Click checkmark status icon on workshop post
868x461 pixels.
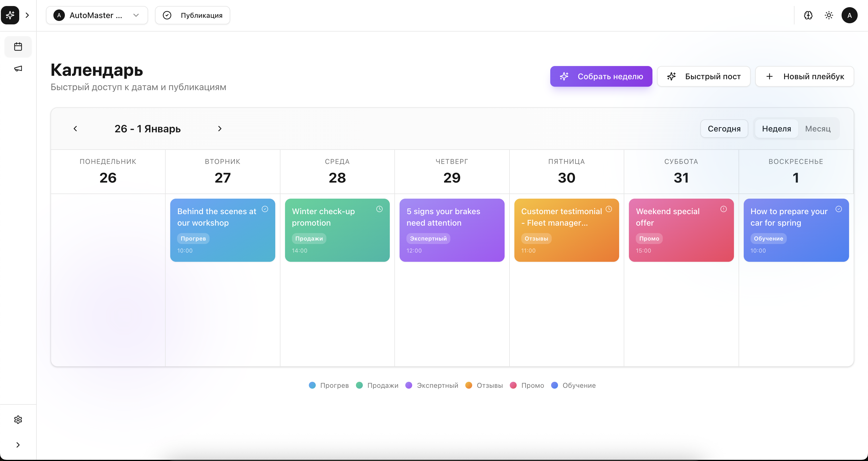[265, 209]
